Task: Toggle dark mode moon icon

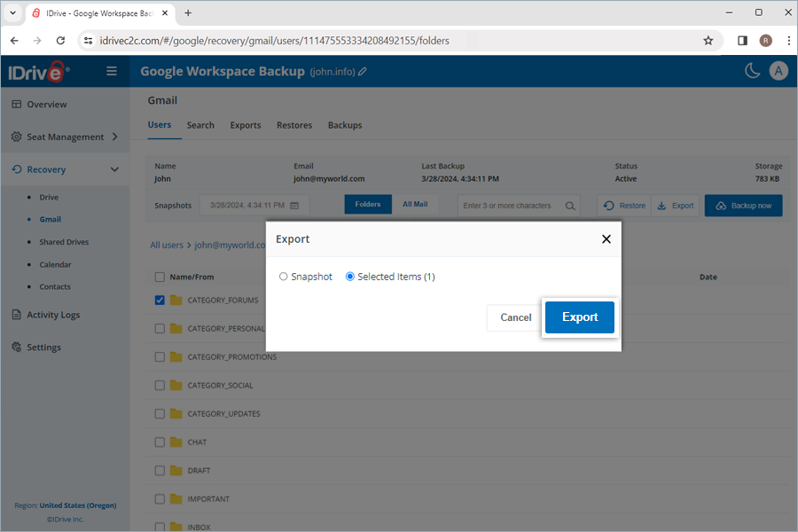Action: 752,72
